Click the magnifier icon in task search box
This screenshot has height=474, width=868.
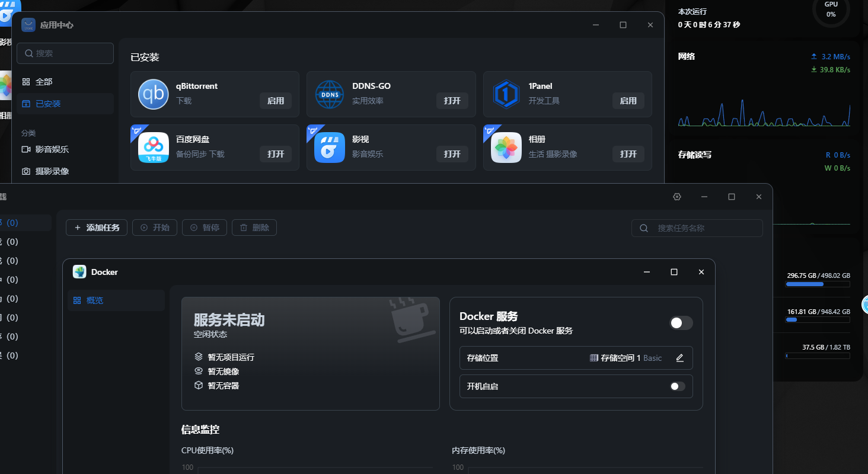pos(644,228)
